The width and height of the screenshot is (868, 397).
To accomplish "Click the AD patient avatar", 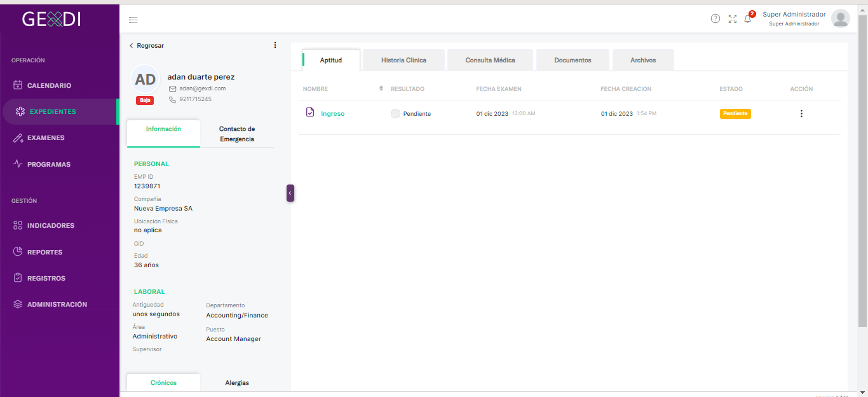I will [x=146, y=80].
